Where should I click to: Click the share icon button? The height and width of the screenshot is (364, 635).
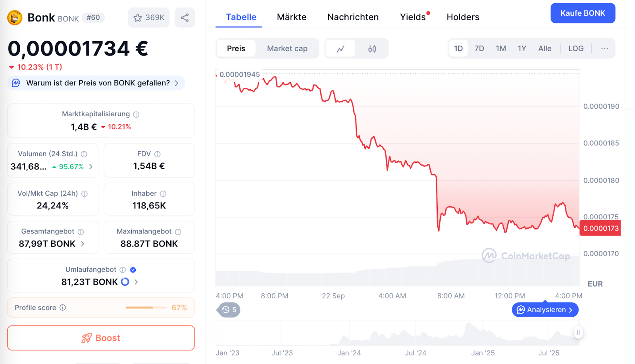pos(185,18)
